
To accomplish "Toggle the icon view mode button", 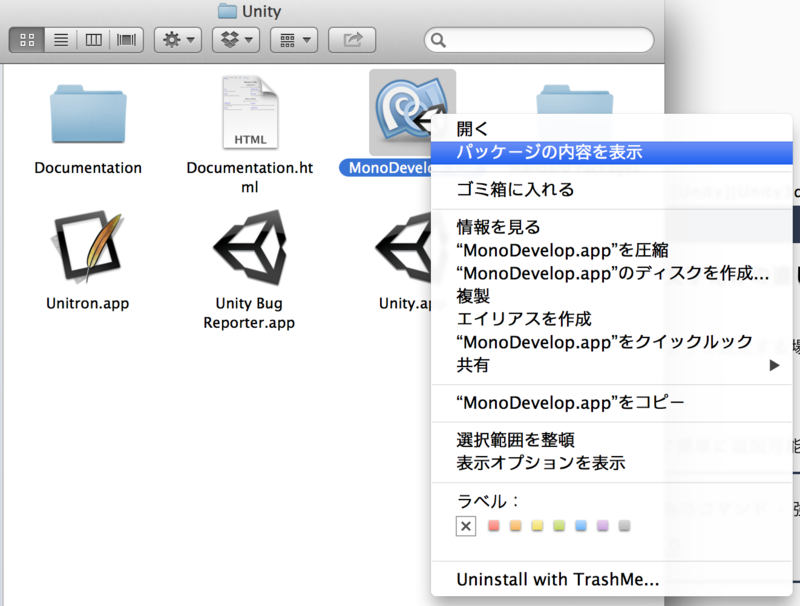I will coord(27,40).
